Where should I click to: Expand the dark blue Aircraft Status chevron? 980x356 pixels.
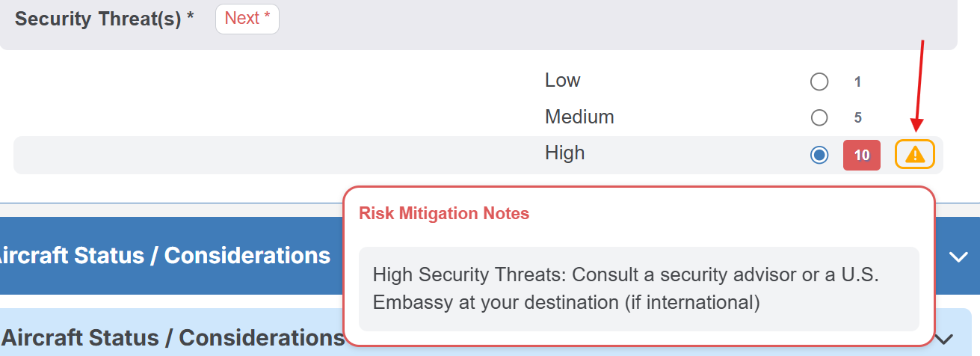[x=958, y=257]
